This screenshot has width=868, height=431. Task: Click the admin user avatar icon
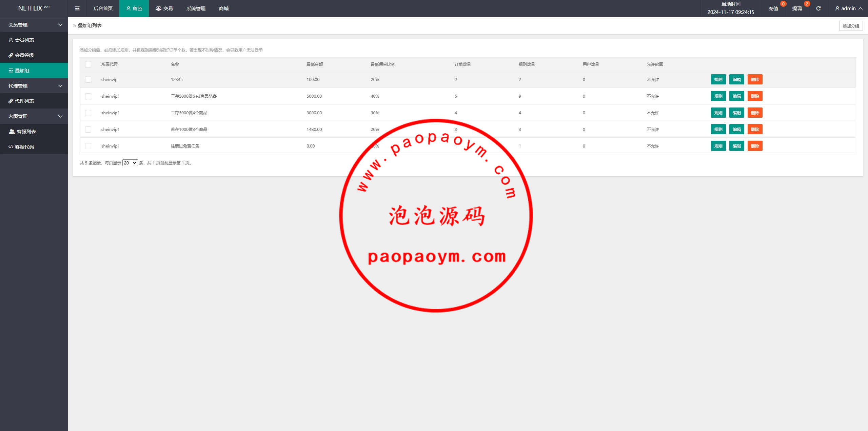tap(837, 8)
